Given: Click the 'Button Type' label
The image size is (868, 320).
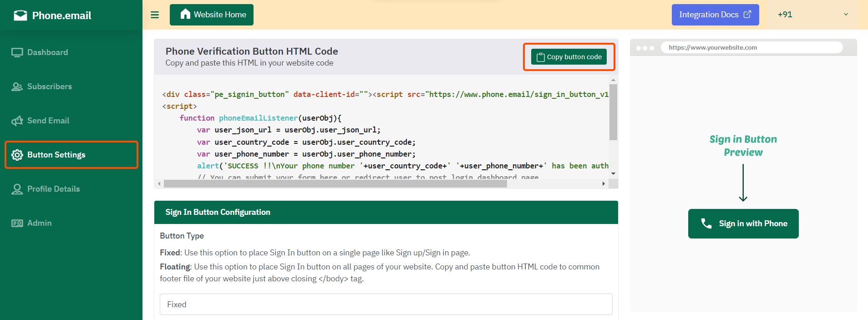Looking at the screenshot, I should point(182,236).
